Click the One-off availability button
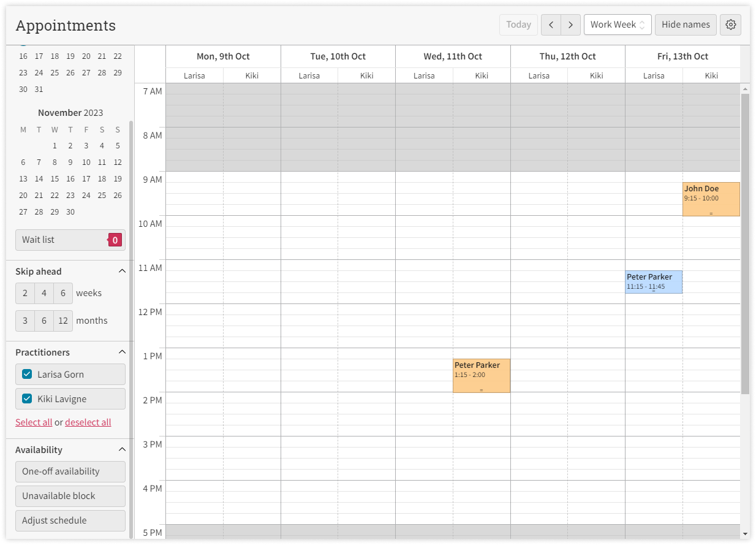756x545 pixels. [x=70, y=471]
